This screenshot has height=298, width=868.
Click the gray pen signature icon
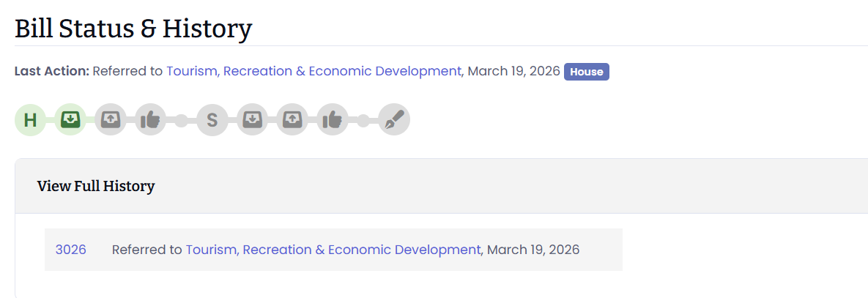tap(394, 119)
